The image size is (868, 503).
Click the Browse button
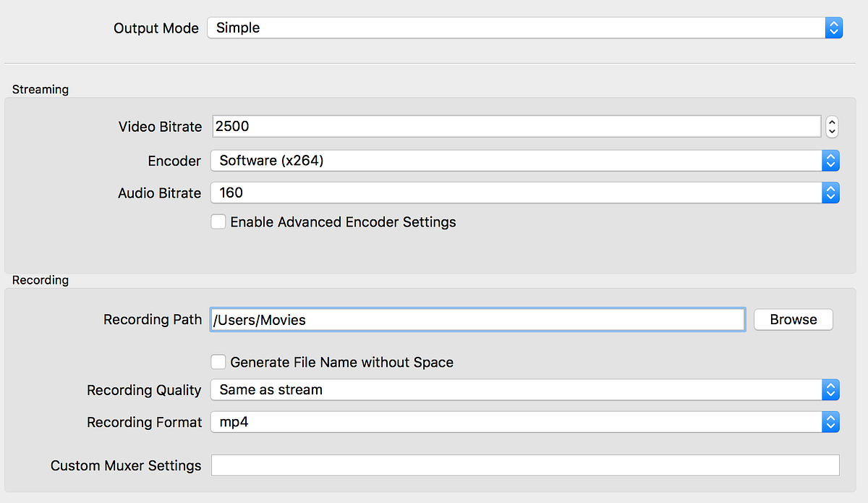coord(793,320)
